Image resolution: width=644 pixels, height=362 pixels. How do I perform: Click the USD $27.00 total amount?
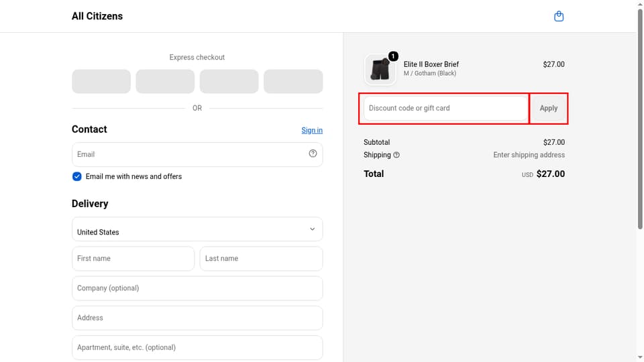[543, 174]
